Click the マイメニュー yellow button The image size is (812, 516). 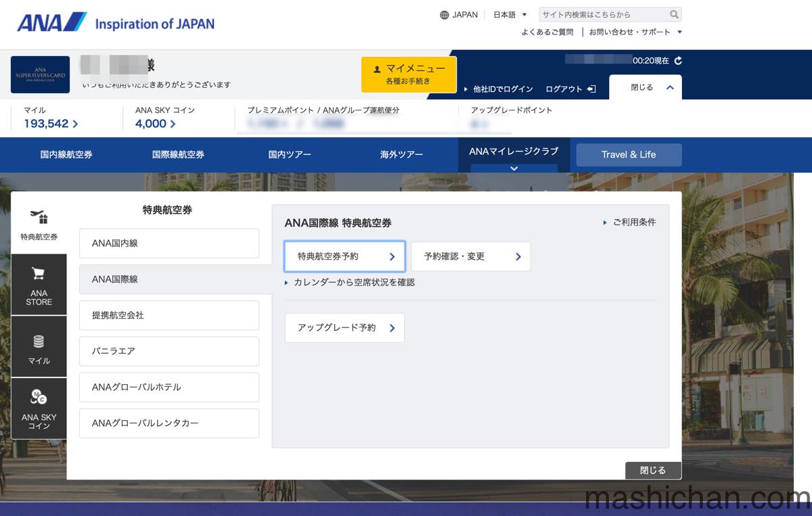click(x=409, y=74)
